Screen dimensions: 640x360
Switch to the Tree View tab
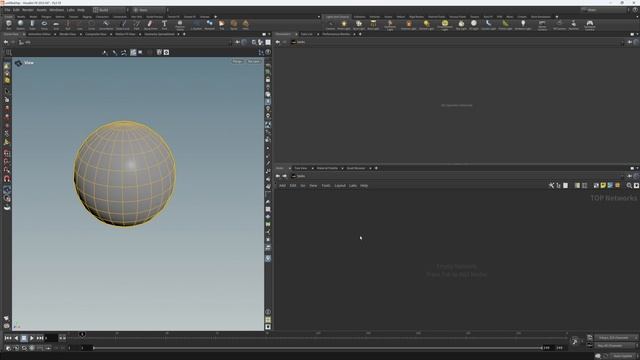(x=301, y=168)
